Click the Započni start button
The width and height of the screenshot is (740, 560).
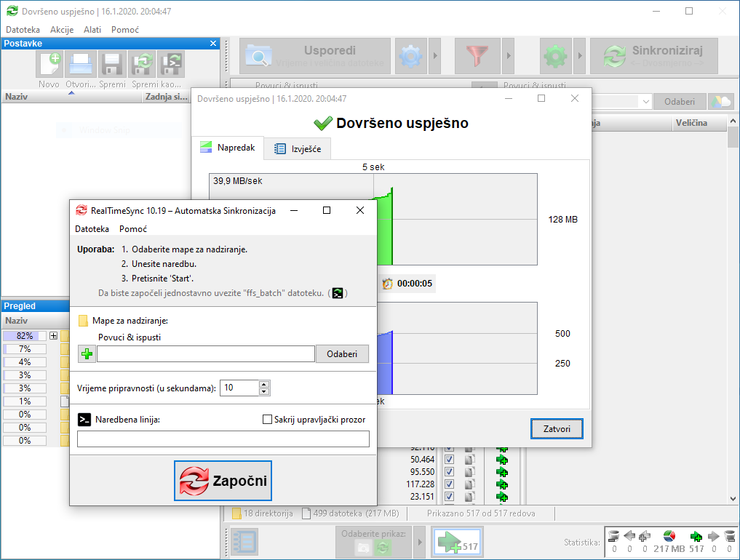coord(223,481)
